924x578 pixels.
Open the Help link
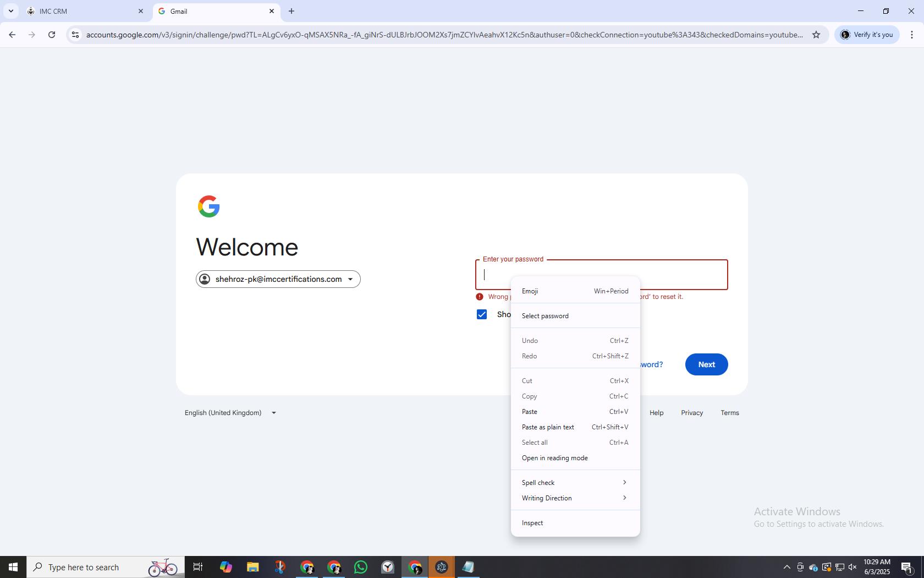[x=656, y=413]
